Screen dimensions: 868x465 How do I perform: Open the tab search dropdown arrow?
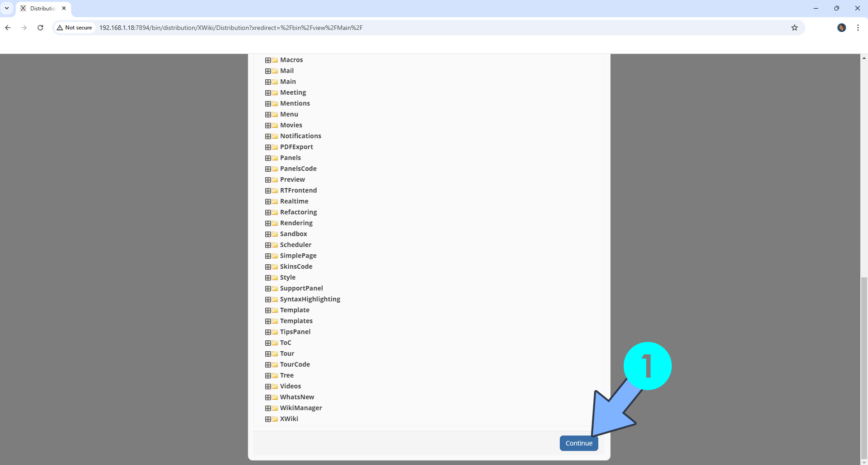pyautogui.click(x=7, y=8)
